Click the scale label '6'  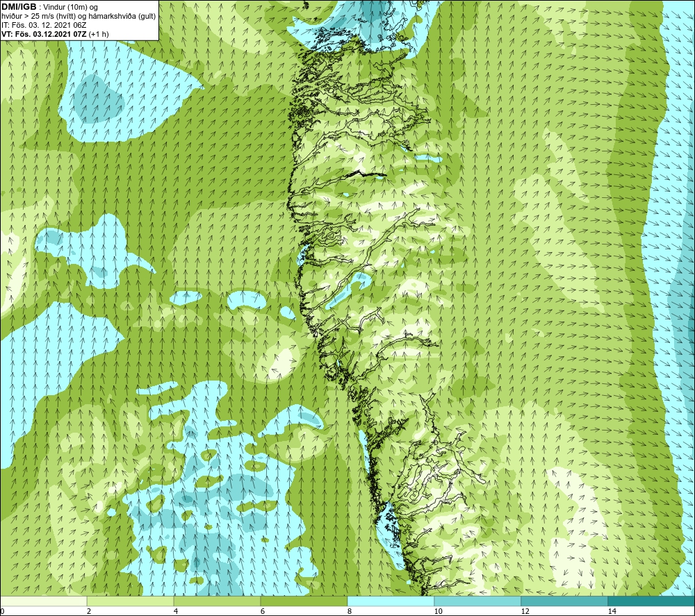tap(263, 612)
